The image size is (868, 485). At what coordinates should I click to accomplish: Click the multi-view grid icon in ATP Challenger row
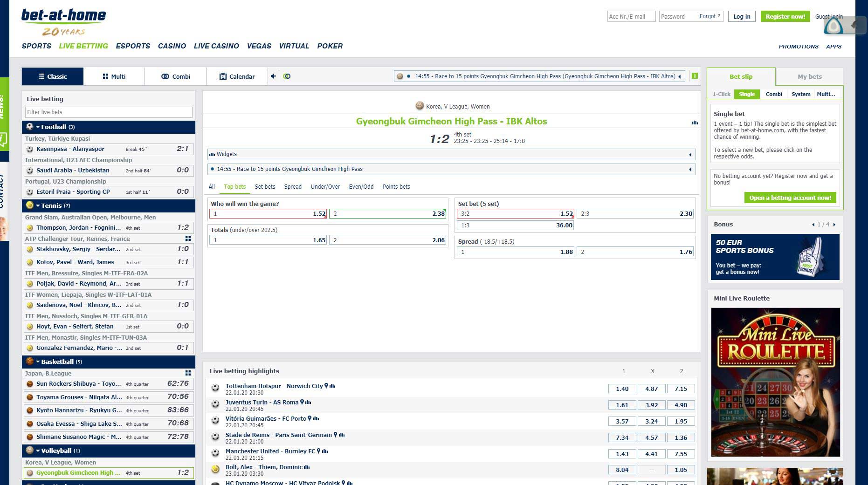pyautogui.click(x=188, y=238)
